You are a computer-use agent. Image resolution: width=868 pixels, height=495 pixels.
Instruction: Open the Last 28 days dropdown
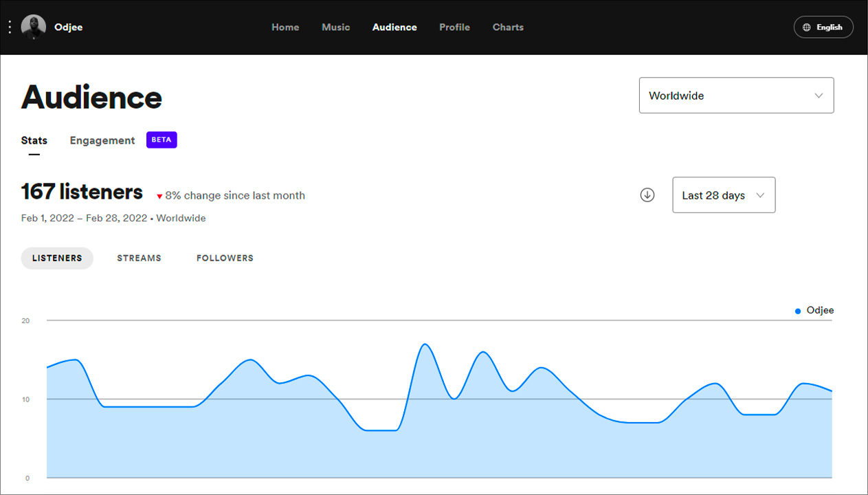pyautogui.click(x=723, y=195)
